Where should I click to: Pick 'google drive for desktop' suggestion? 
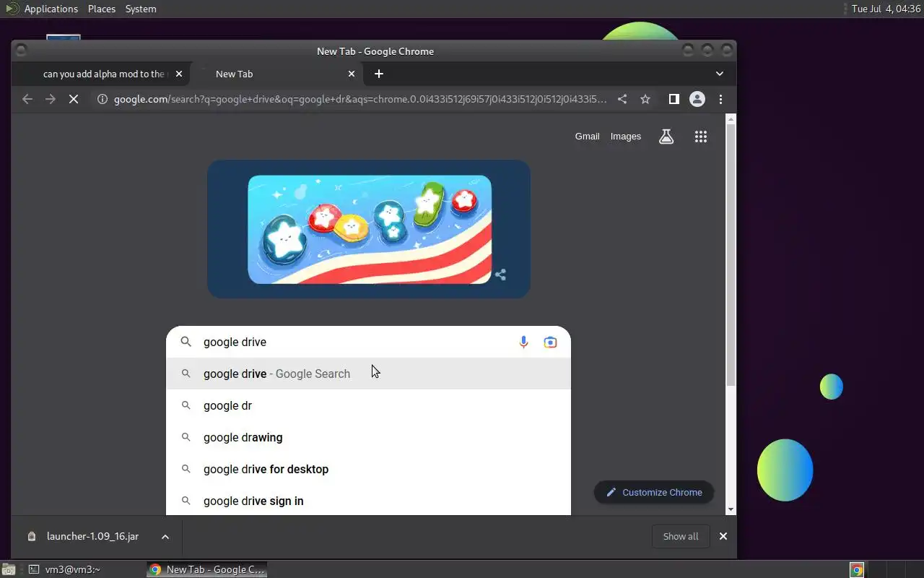coord(368,469)
